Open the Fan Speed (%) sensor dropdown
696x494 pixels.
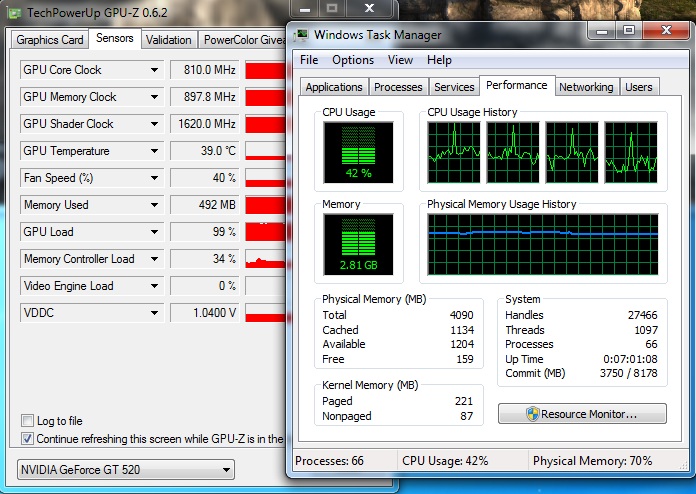pos(154,178)
